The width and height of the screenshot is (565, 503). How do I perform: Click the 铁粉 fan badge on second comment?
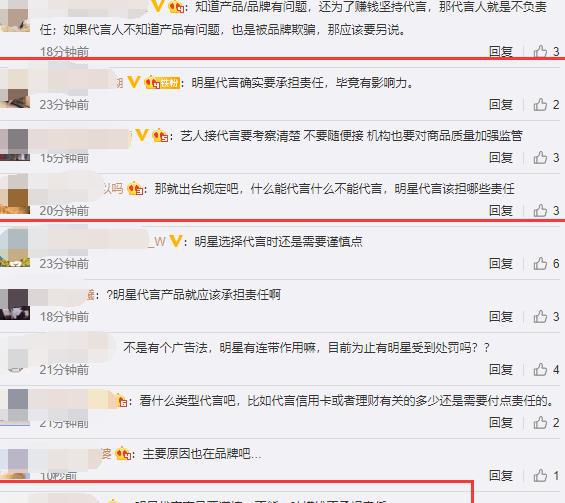click(162, 83)
